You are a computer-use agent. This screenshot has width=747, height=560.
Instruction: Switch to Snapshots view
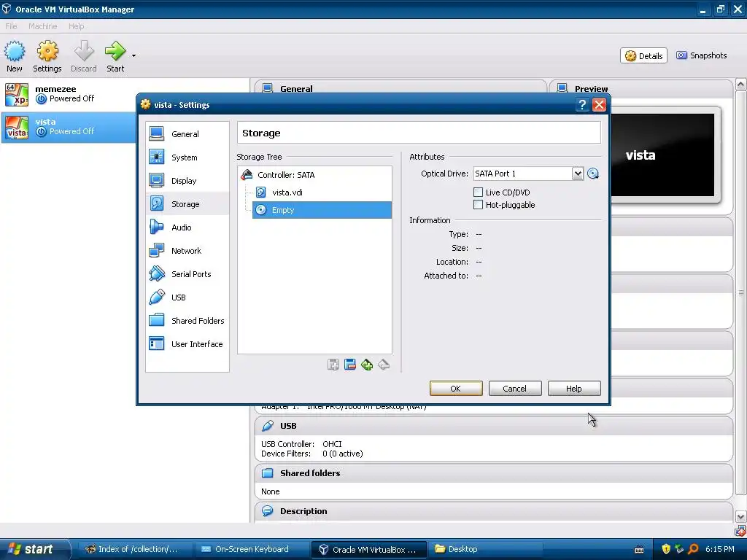pos(702,55)
